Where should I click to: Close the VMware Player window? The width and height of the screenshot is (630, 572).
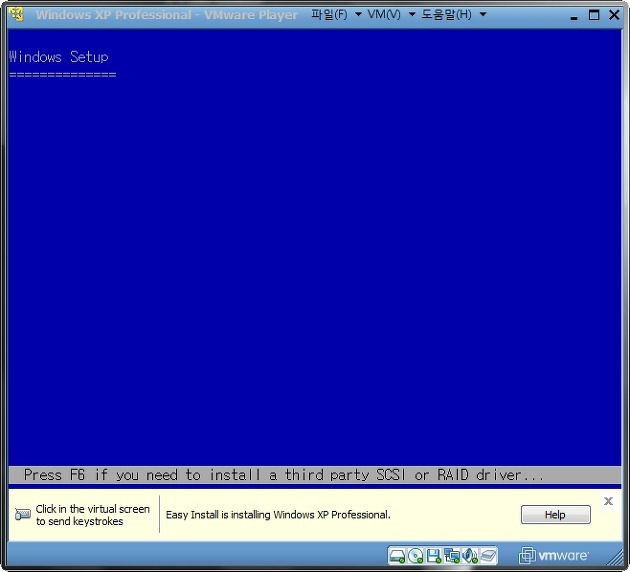[x=614, y=15]
